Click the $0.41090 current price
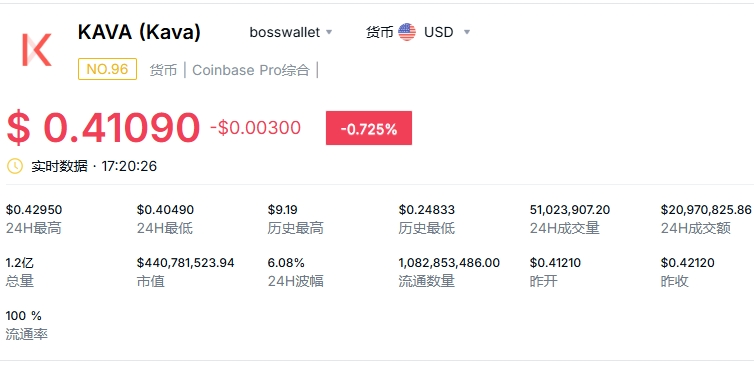The image size is (754, 383). (103, 128)
